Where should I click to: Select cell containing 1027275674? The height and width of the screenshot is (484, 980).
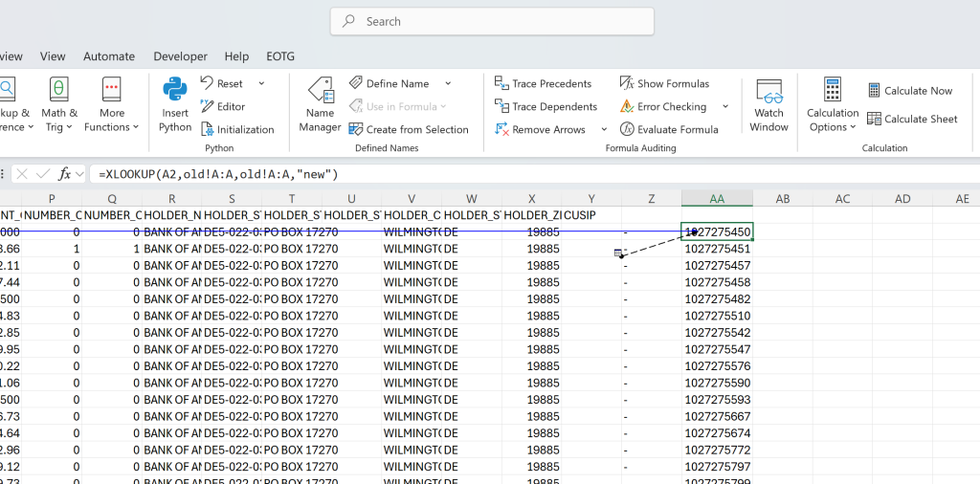[717, 433]
